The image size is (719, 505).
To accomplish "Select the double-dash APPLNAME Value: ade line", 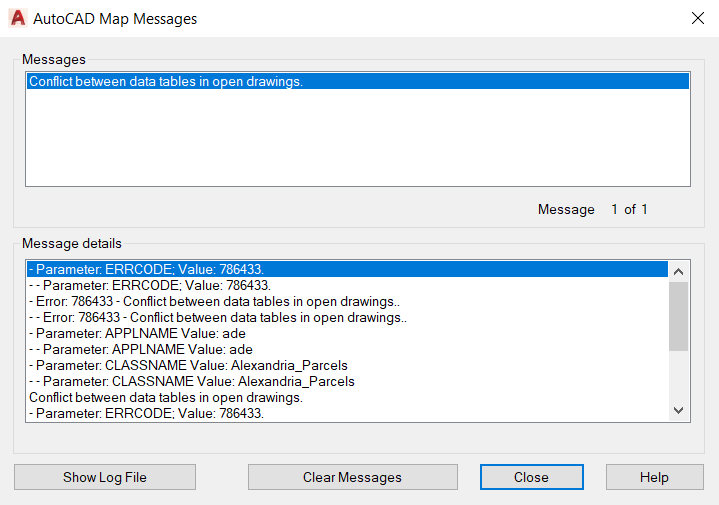I will [141, 349].
